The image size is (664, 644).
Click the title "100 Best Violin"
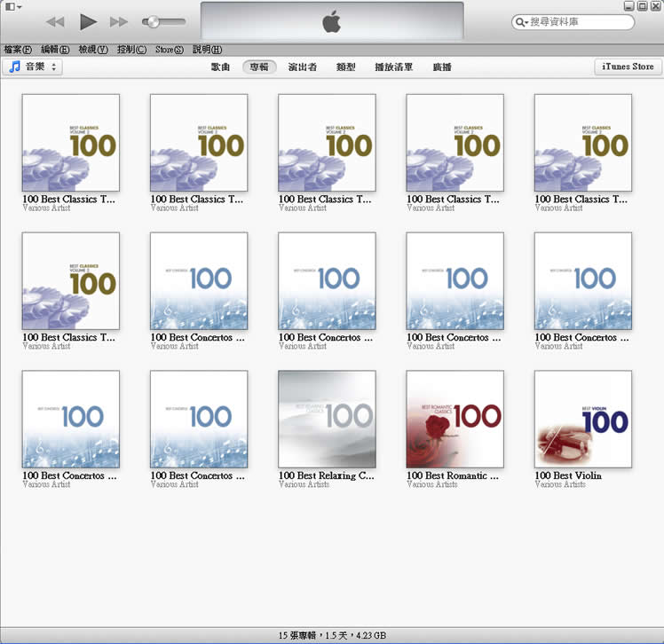pos(568,475)
